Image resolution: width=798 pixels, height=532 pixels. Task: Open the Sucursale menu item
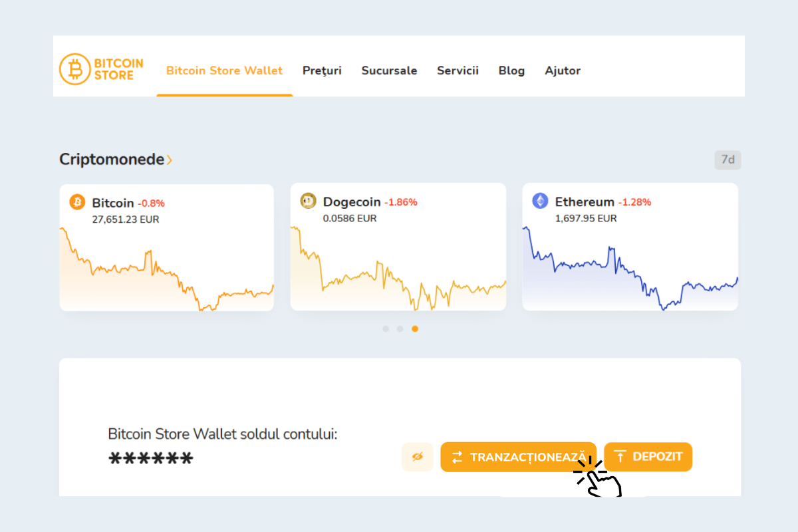pos(389,70)
